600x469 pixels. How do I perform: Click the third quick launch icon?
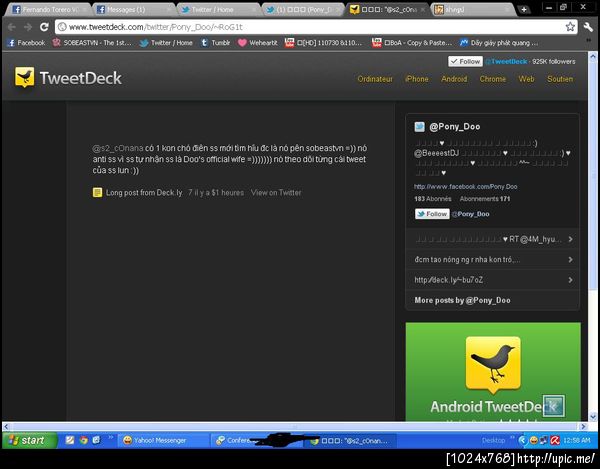(x=96, y=440)
